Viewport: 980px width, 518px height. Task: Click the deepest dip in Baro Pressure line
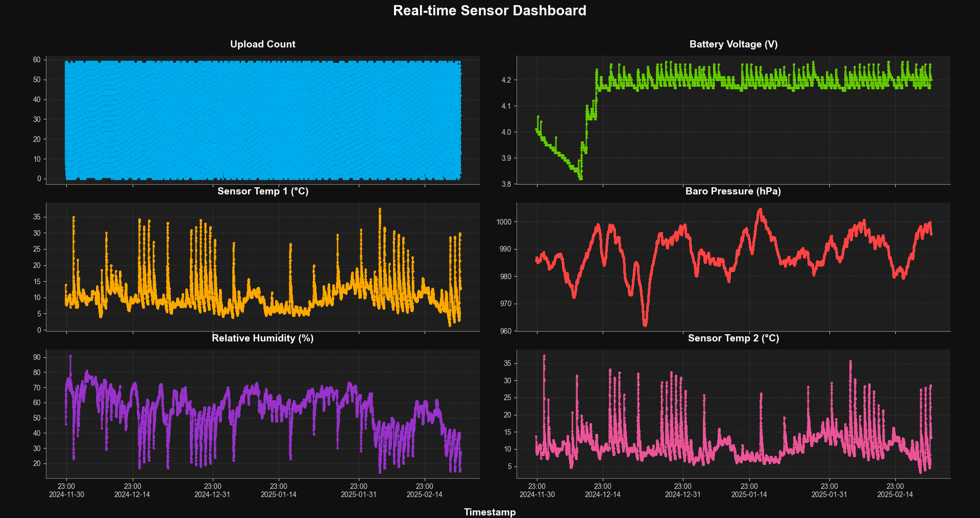pyautogui.click(x=645, y=325)
